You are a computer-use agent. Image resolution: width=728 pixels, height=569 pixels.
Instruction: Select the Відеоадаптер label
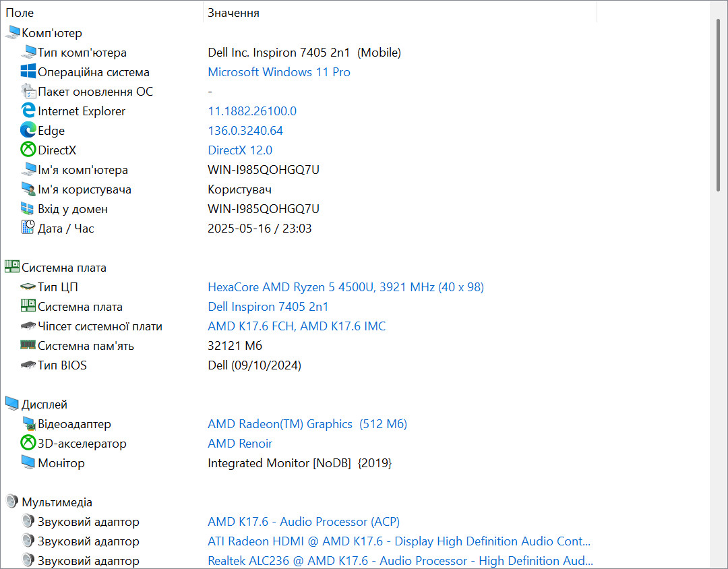pyautogui.click(x=75, y=423)
